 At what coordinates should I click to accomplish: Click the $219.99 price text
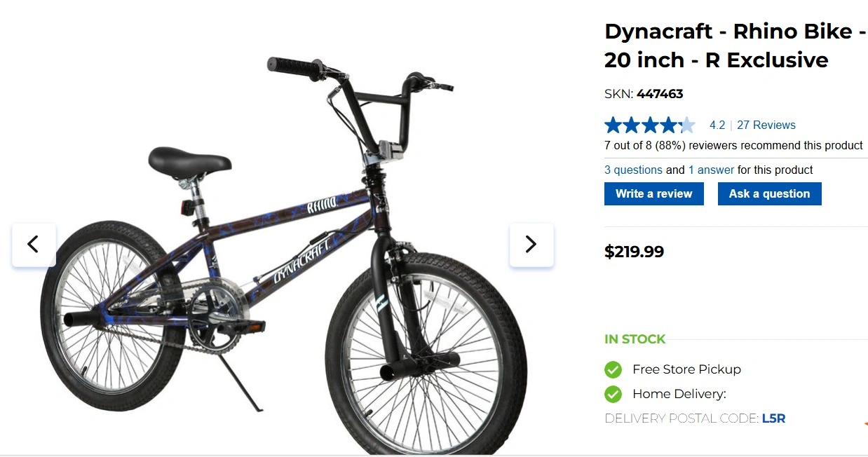pos(634,251)
